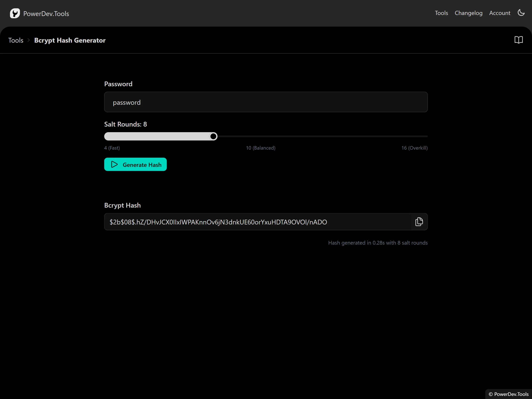This screenshot has height=399, width=532.
Task: Click the play icon inside Generate Hash
Action: pyautogui.click(x=114, y=164)
